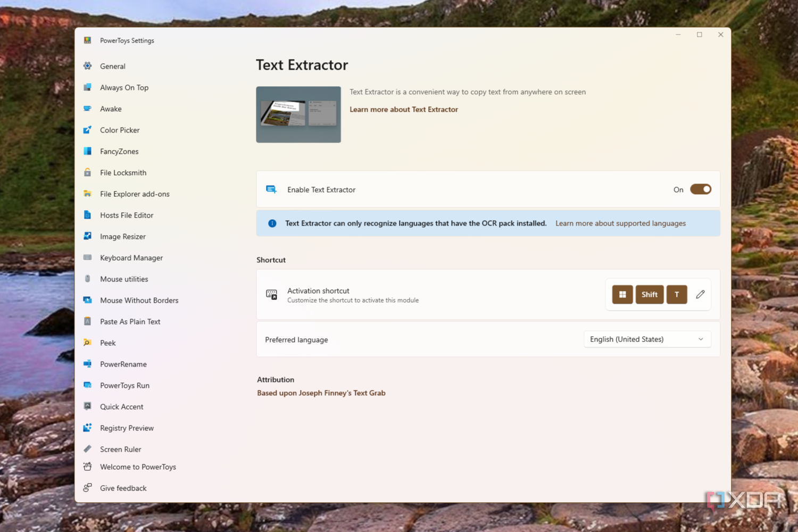
Task: Edit activation shortcut with pencil icon
Action: tap(700, 294)
